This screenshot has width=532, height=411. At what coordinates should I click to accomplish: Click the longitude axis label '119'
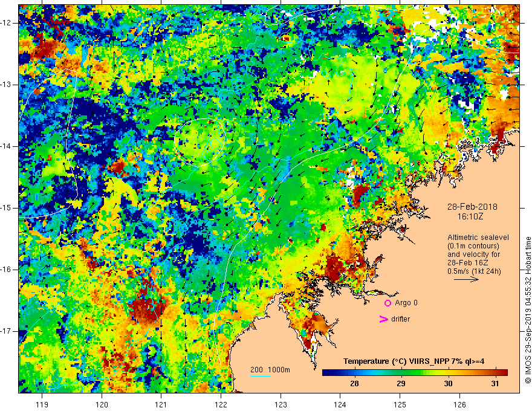click(x=42, y=404)
